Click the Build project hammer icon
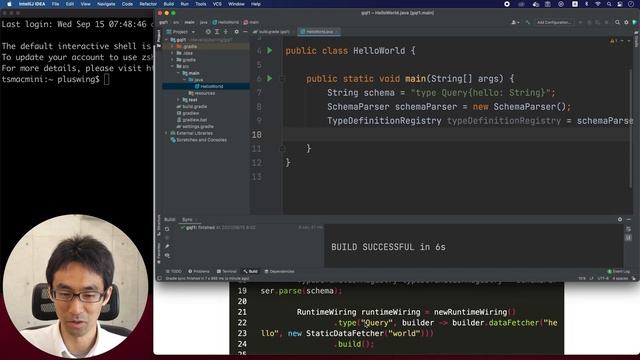This screenshot has width=640, height=360. (x=528, y=22)
